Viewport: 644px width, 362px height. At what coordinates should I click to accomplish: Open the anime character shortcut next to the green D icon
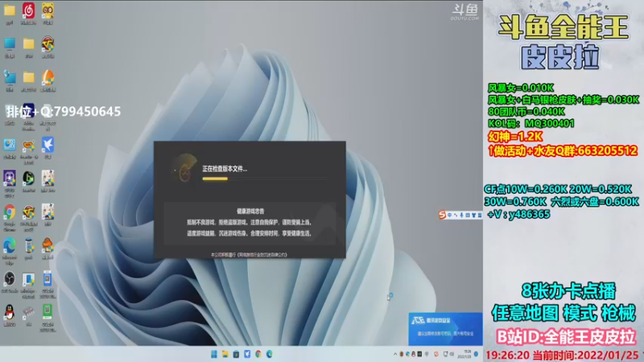[x=47, y=179]
